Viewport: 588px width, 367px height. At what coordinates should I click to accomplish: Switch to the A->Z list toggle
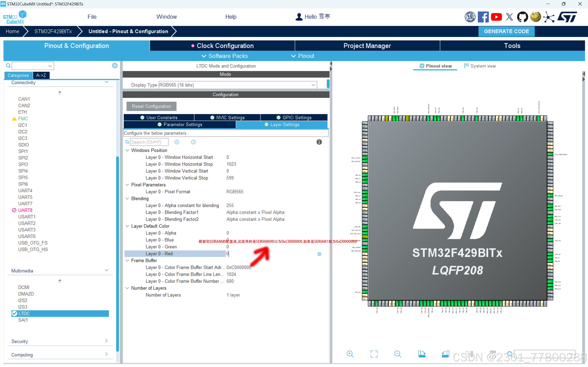(x=41, y=75)
